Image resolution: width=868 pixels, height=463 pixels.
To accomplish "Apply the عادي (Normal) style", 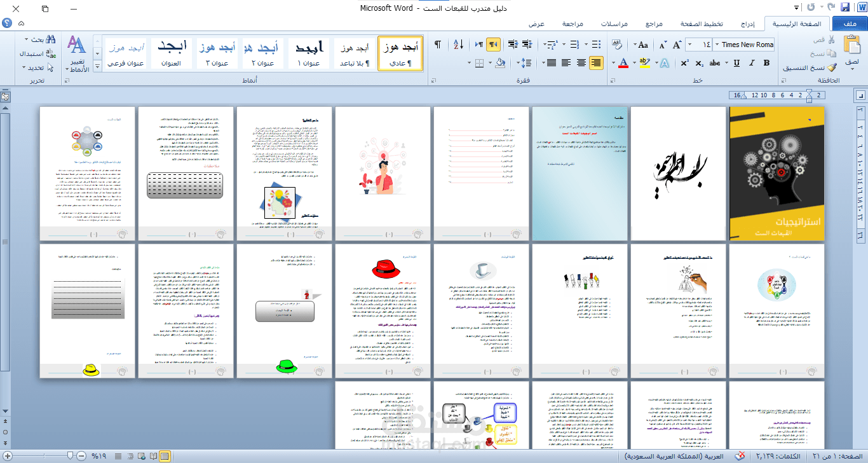I will [400, 53].
